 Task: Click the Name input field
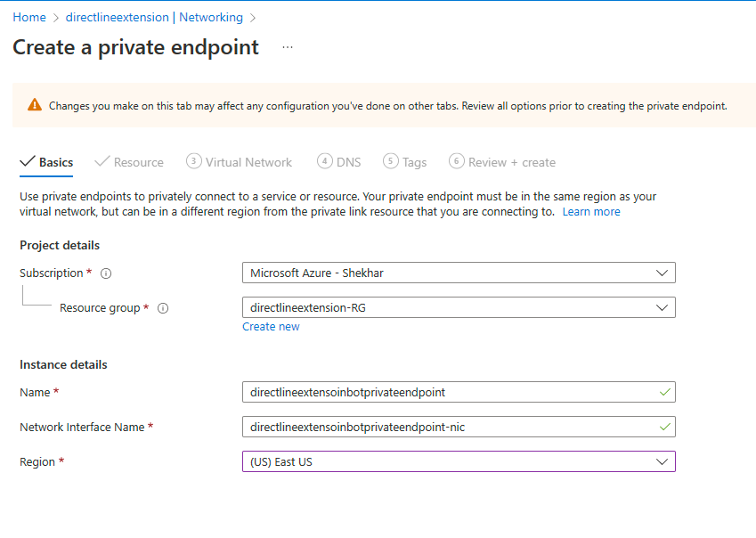coord(450,392)
